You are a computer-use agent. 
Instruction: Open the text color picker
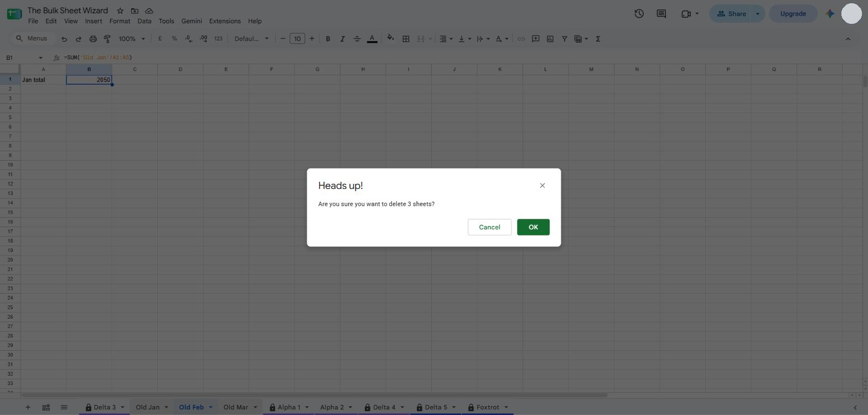point(372,39)
